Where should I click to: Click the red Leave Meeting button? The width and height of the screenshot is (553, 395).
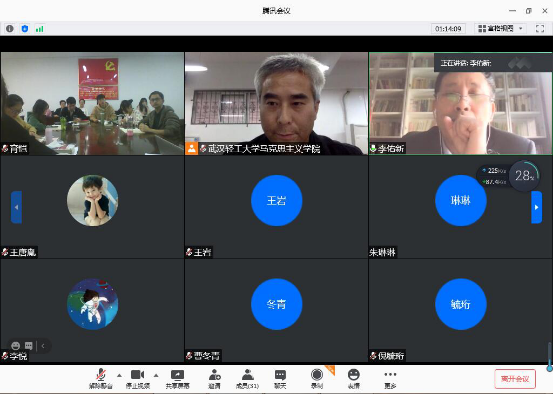coord(515,379)
